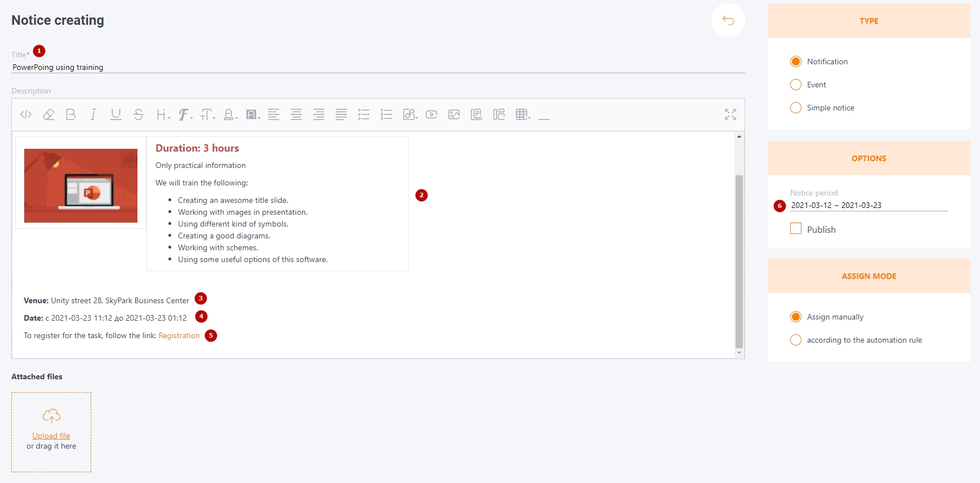The image size is (980, 483).
Task: Toggle underline formatting
Action: coord(116,115)
